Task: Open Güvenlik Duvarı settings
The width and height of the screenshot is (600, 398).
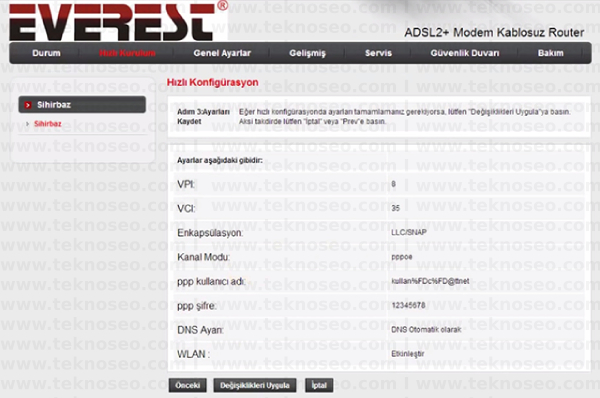Action: click(x=465, y=53)
